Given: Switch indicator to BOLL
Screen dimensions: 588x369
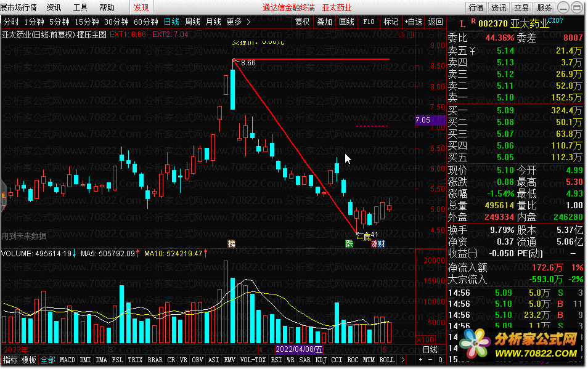Looking at the screenshot, I should 386,360.
